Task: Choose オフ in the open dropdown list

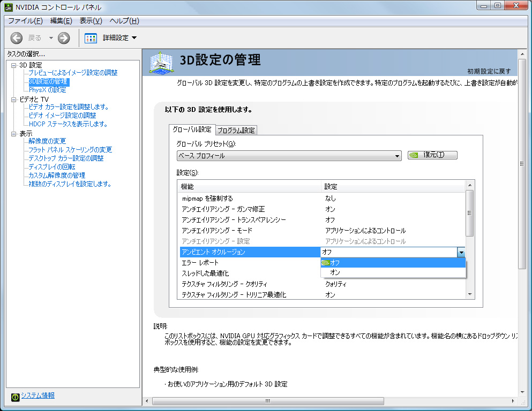Action: [393, 263]
